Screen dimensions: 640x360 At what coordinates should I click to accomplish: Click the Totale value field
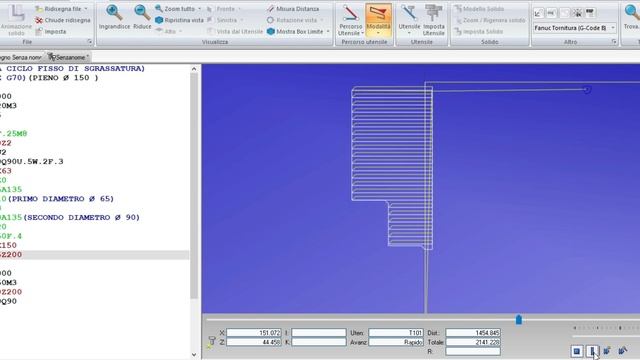pyautogui.click(x=473, y=342)
